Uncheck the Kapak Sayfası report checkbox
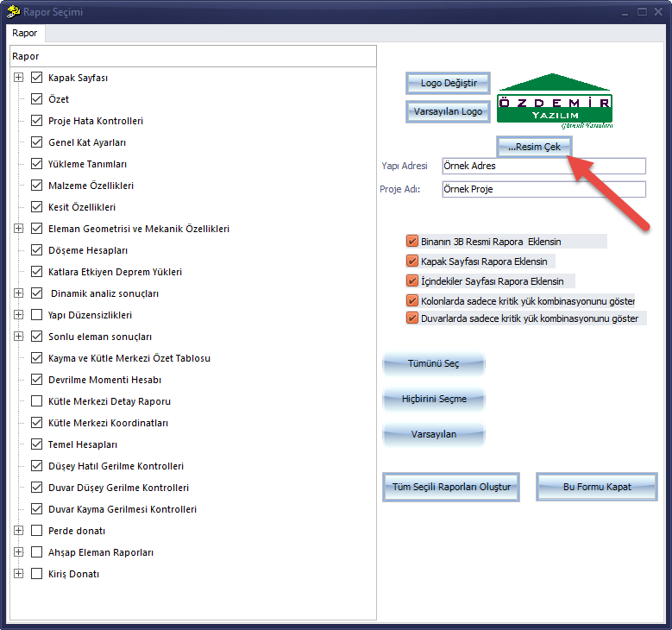Screen dimensions: 672x630 tap(37, 78)
